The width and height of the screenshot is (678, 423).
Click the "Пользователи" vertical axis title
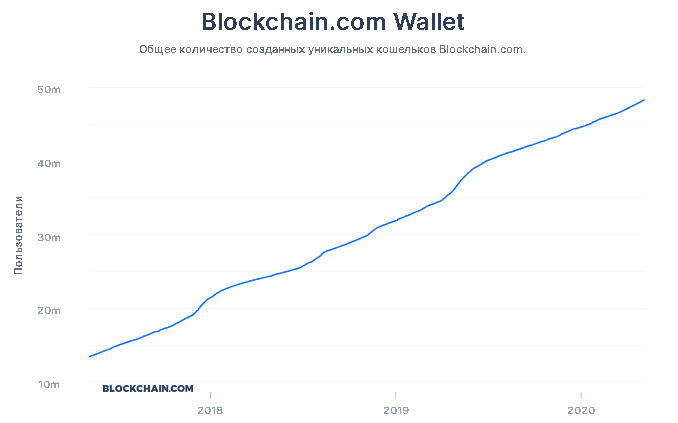pyautogui.click(x=18, y=237)
